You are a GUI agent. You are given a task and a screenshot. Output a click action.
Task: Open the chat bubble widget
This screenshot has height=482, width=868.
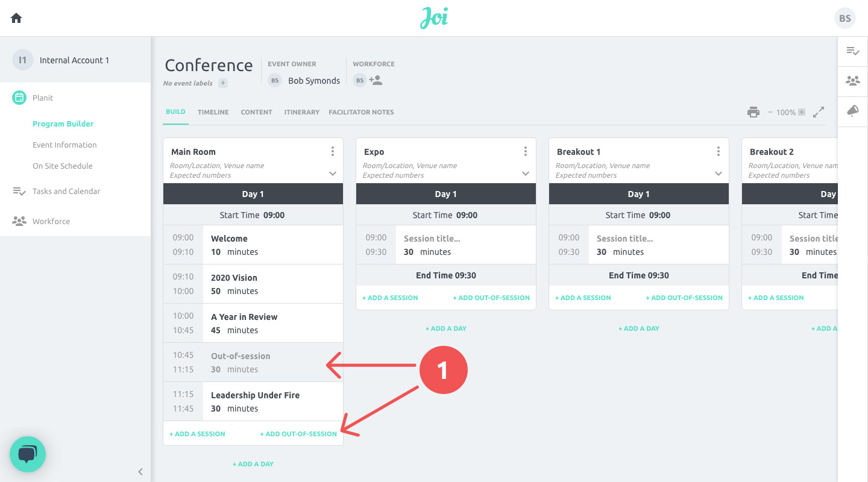coord(28,454)
